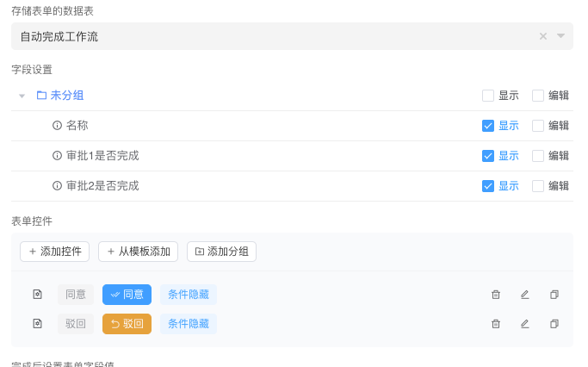
Task: Enable 编辑 for 审批1是否完成 field
Action: [x=538, y=156]
